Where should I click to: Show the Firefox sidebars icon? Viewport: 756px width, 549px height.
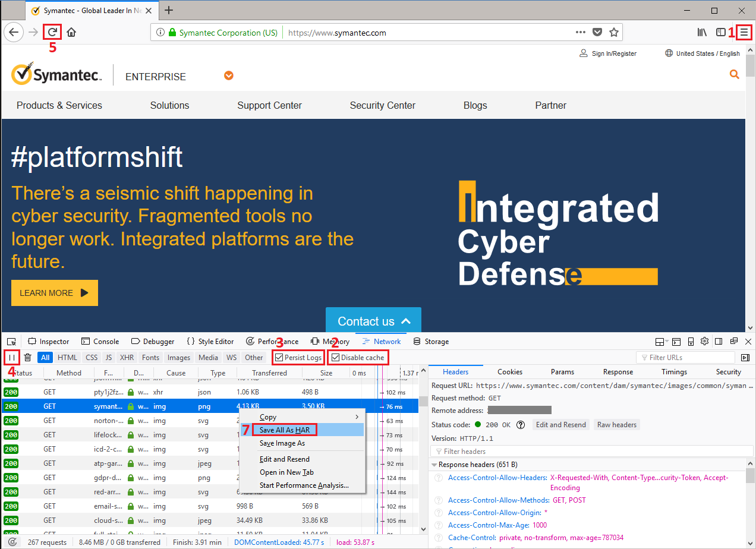720,33
